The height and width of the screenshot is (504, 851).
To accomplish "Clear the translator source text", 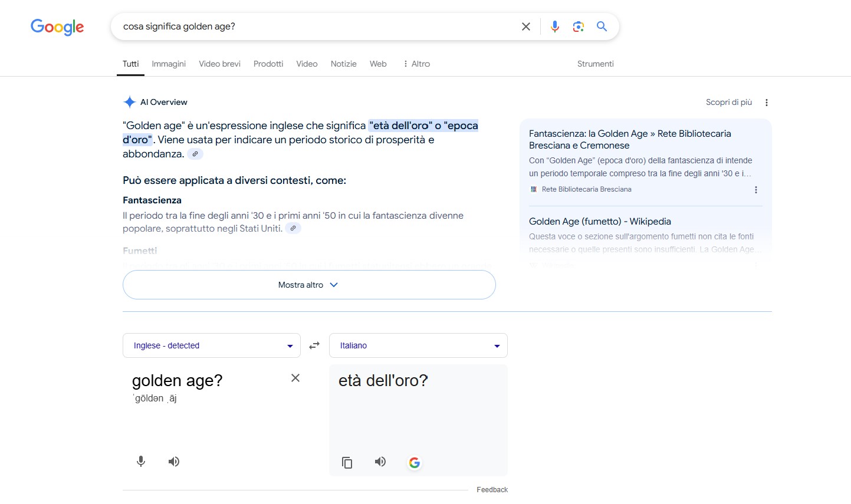I will coord(295,378).
